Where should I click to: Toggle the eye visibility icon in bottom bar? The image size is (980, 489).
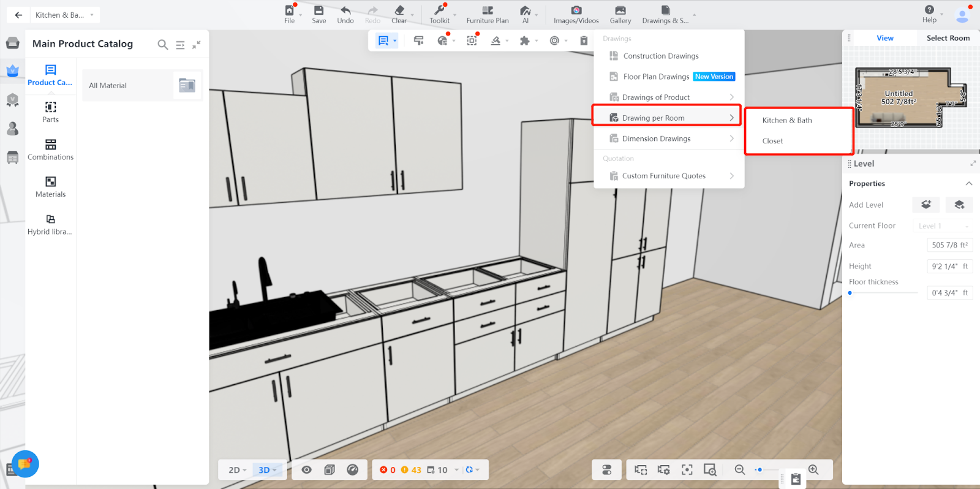pyautogui.click(x=307, y=469)
